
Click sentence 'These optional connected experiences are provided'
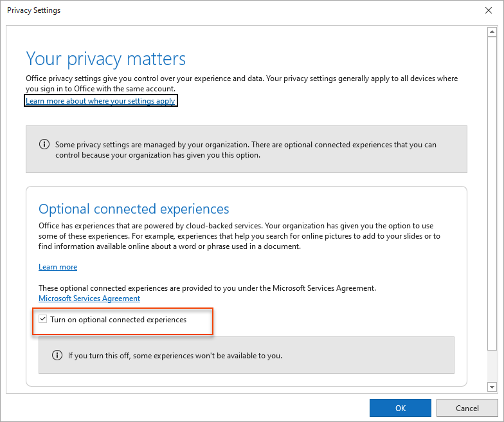tap(207, 288)
